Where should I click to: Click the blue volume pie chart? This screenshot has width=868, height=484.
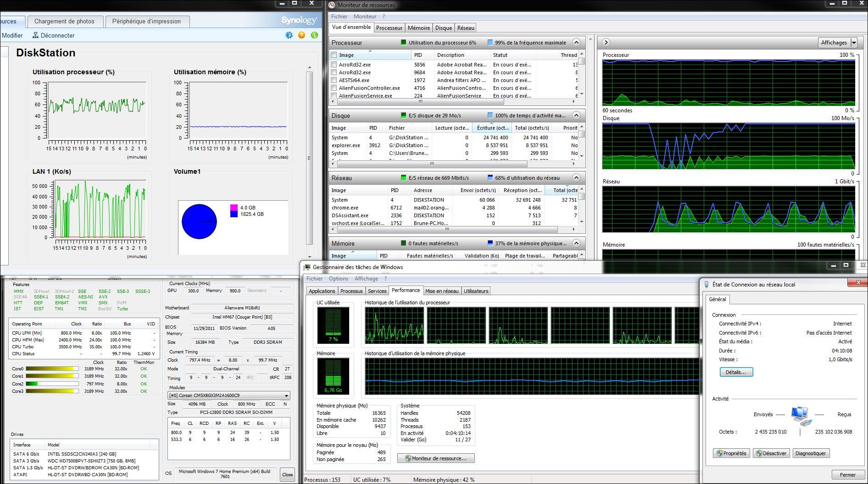199,221
